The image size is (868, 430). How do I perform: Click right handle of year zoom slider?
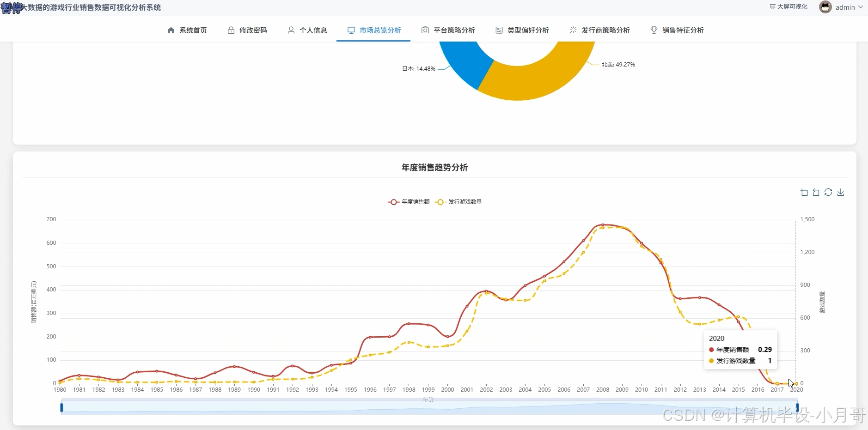(x=797, y=407)
